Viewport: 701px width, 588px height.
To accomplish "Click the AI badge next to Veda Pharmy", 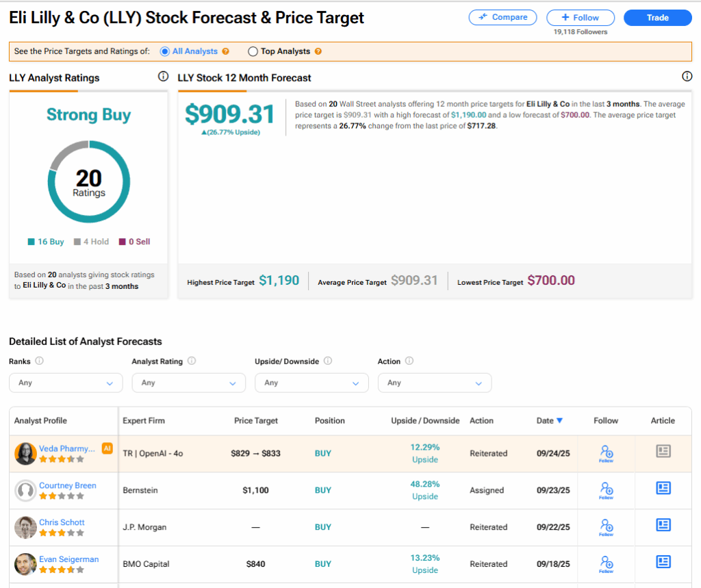I will point(107,448).
